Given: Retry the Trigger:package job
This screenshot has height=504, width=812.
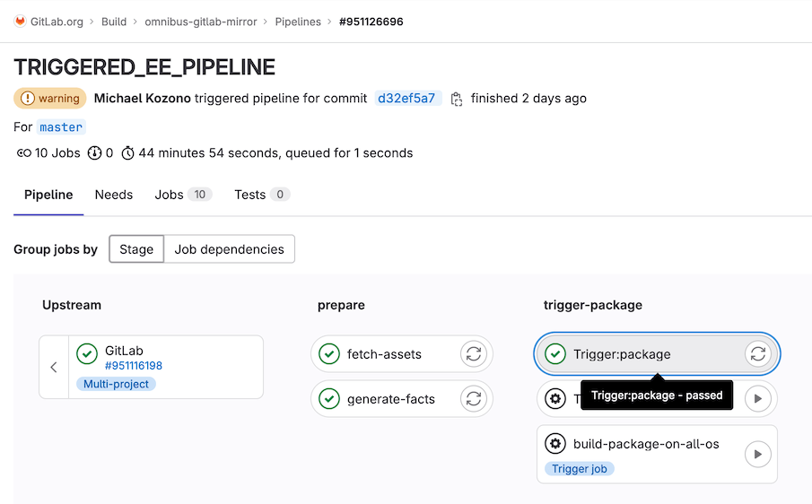Looking at the screenshot, I should click(x=758, y=354).
